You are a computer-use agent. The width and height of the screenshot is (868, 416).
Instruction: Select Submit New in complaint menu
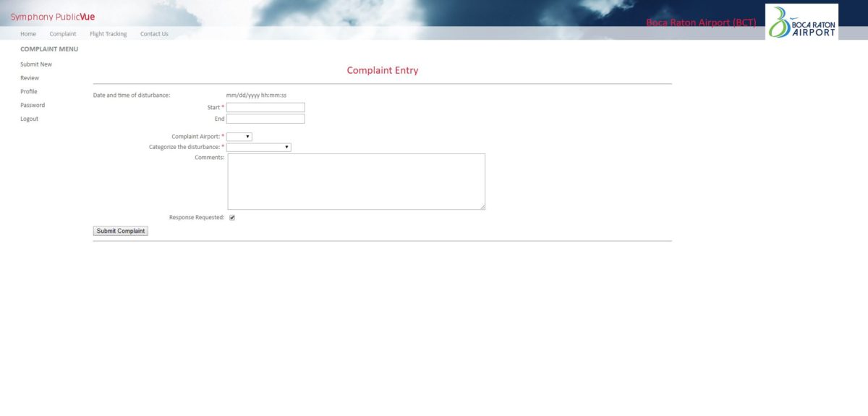coord(36,64)
